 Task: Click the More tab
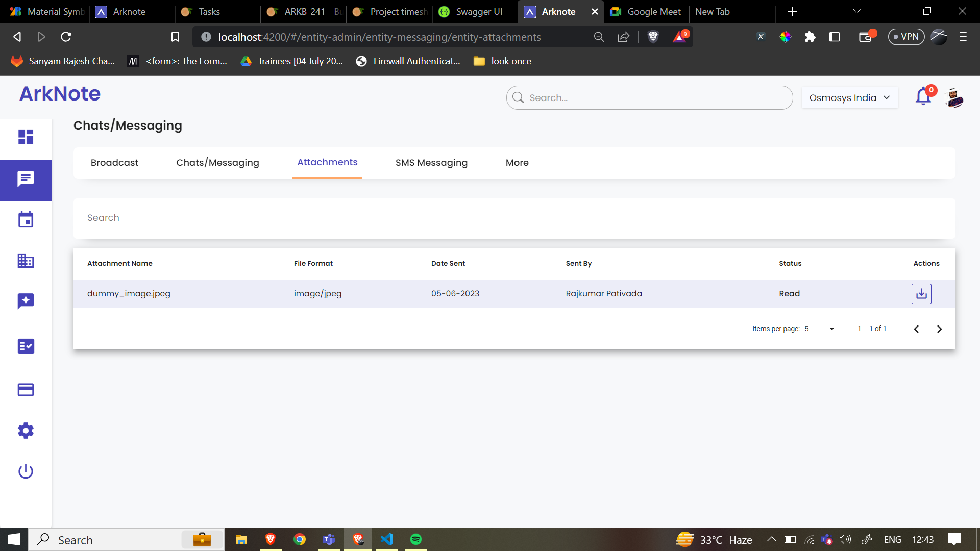click(517, 163)
